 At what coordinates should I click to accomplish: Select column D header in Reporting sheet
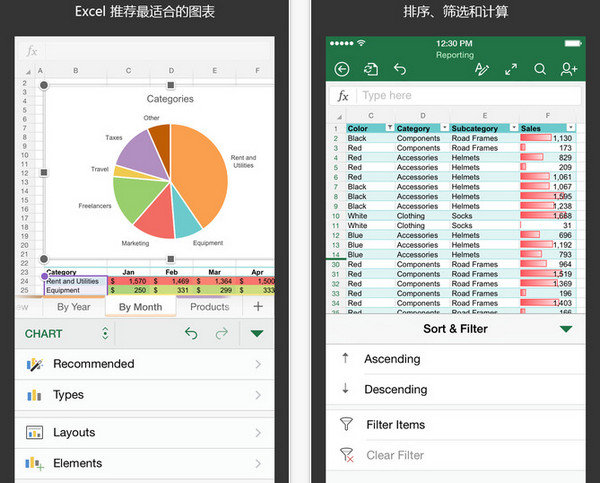point(422,116)
